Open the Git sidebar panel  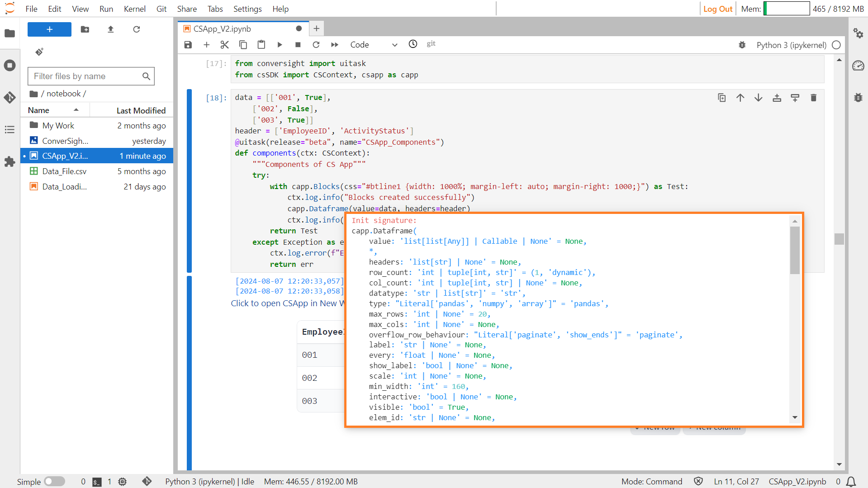tap(10, 97)
